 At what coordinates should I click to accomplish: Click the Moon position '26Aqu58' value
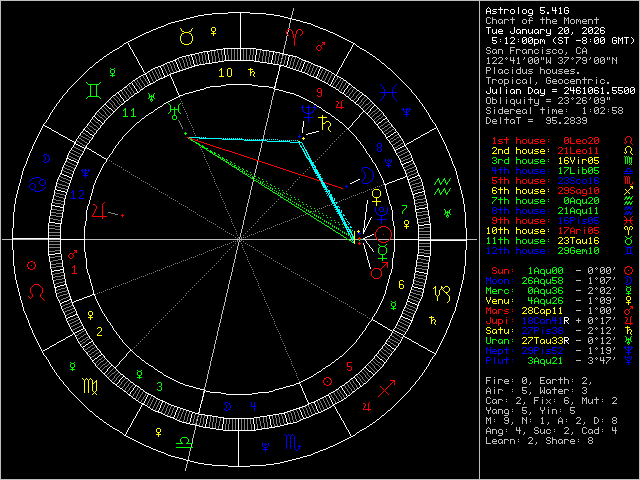tap(542, 281)
